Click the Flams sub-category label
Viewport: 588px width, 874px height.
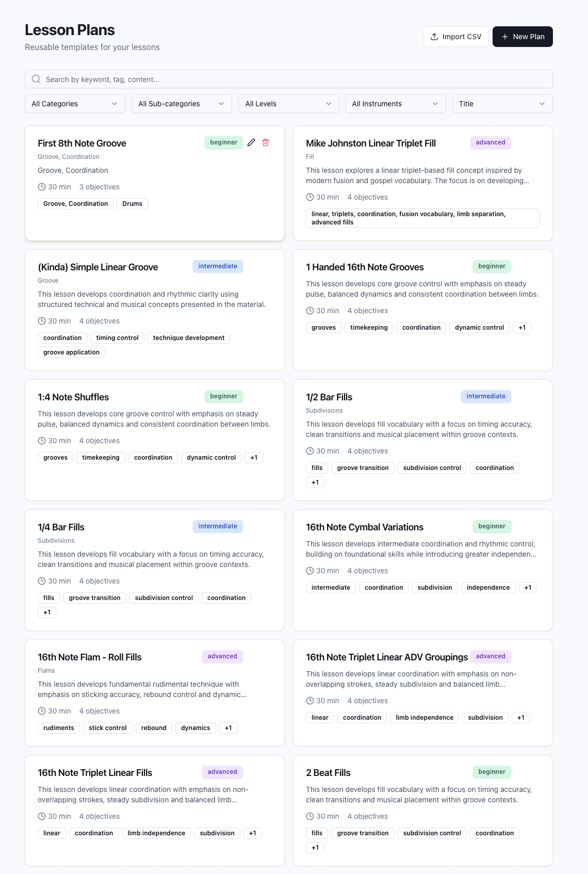(46, 671)
